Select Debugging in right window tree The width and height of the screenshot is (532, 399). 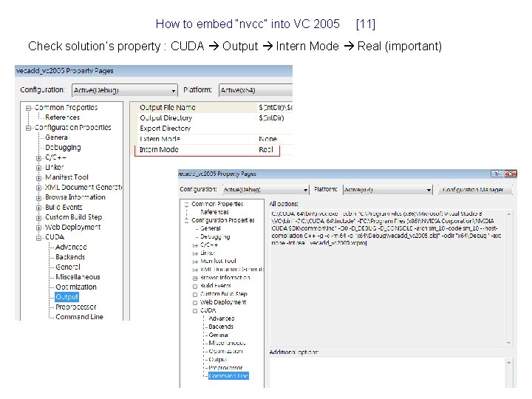215,237
